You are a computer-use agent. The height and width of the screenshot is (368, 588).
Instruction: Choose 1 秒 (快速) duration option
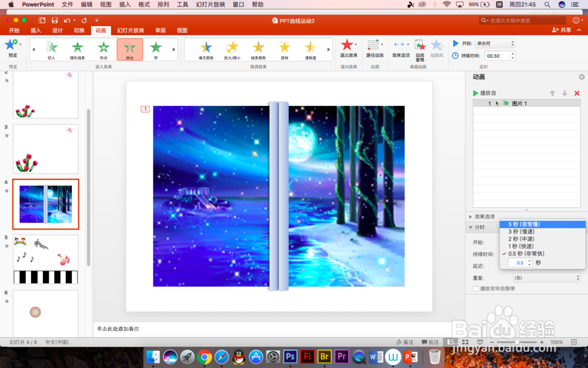[543, 246]
